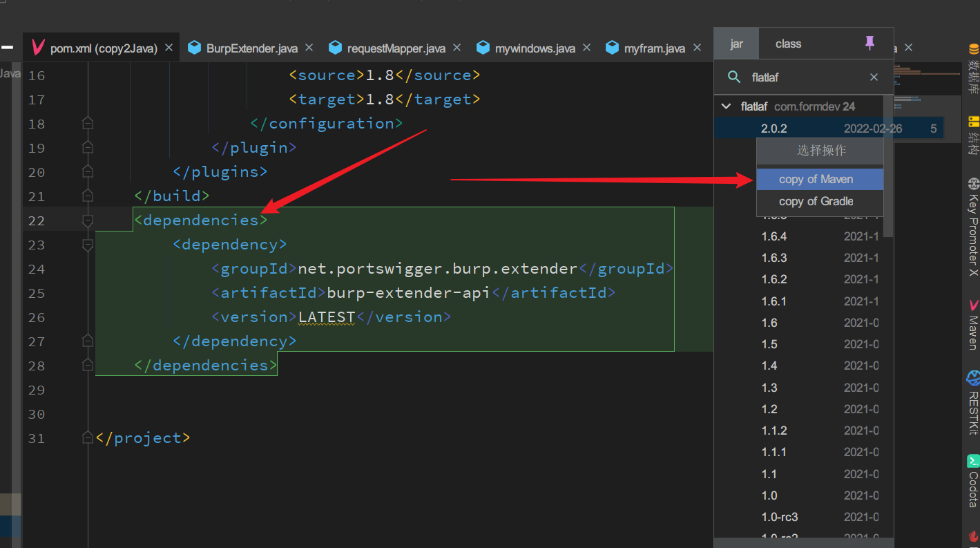This screenshot has height=548, width=980.
Task: Click net.portswigger.burp.extender groupId text
Action: coord(438,269)
